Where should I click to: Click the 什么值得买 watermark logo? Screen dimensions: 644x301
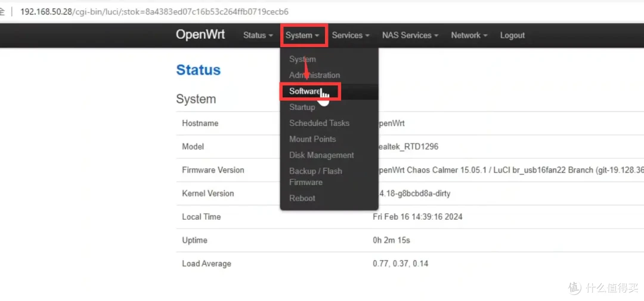pos(603,287)
